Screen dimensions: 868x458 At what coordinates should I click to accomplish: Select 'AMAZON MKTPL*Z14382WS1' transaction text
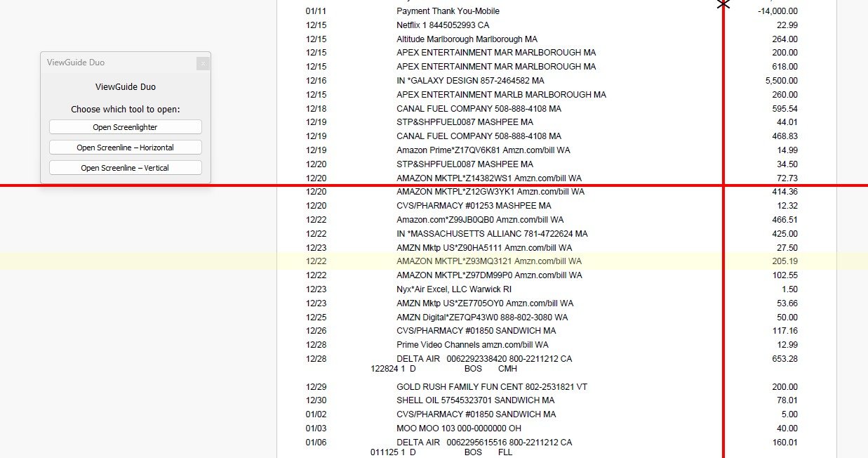(455, 178)
